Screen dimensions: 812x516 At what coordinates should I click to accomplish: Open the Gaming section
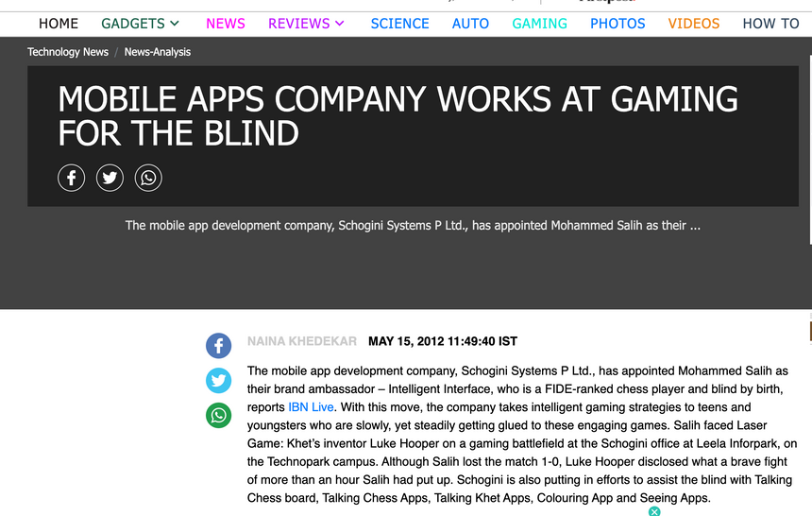[539, 24]
